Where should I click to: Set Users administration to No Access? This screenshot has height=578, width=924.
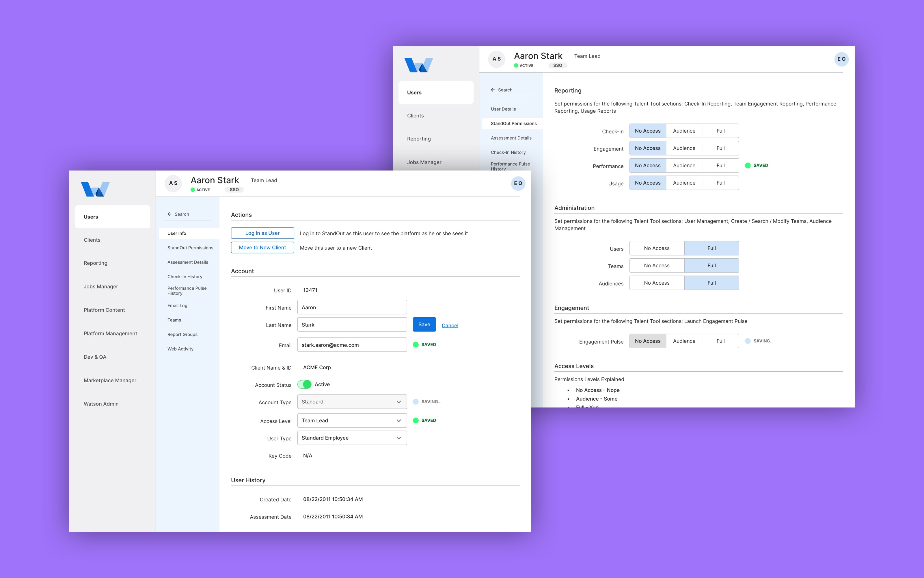tap(657, 248)
